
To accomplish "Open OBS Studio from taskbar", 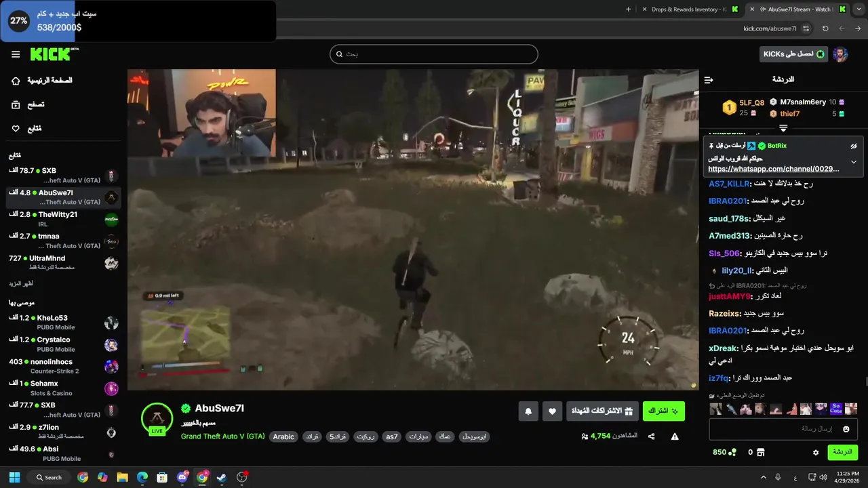I will 242,477.
